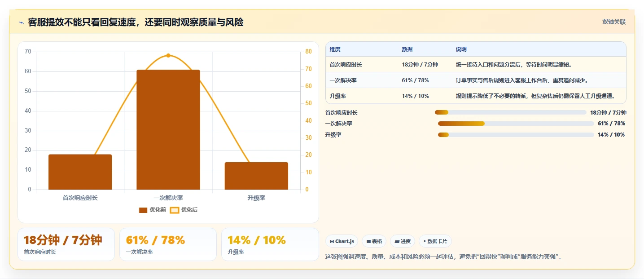Viewport: 644px width, 279px height.
Task: Select table cell 升级率
Action: (x=337, y=96)
